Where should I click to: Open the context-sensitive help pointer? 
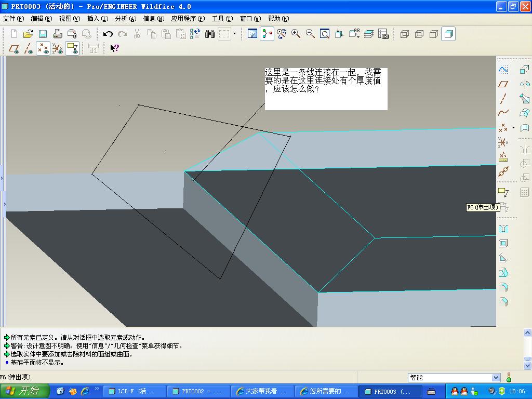point(115,48)
